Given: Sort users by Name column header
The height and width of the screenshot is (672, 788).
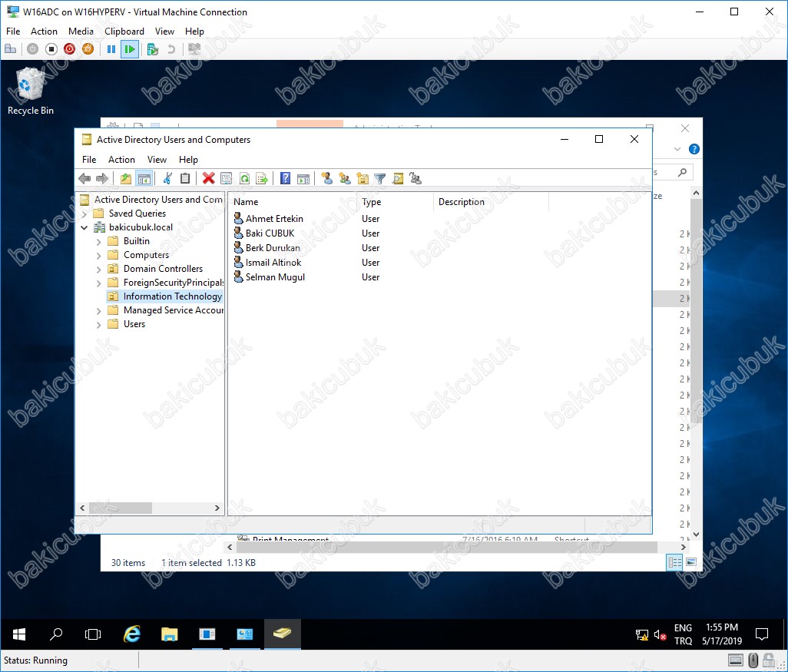Looking at the screenshot, I should click(x=293, y=201).
